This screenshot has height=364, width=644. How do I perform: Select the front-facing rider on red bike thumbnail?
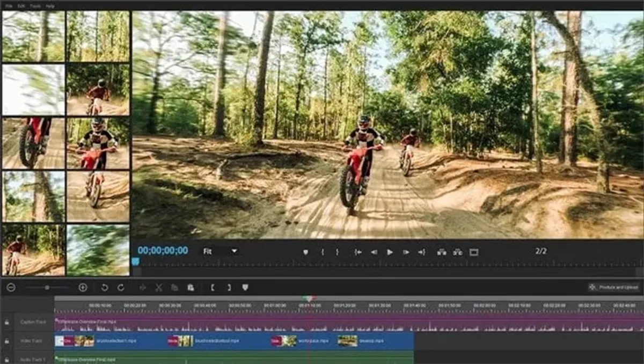(98, 143)
